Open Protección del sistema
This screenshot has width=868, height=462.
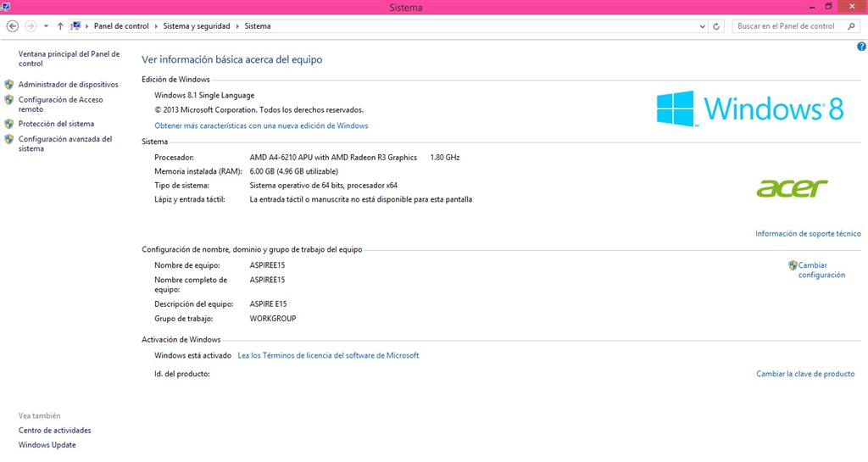pyautogui.click(x=56, y=124)
